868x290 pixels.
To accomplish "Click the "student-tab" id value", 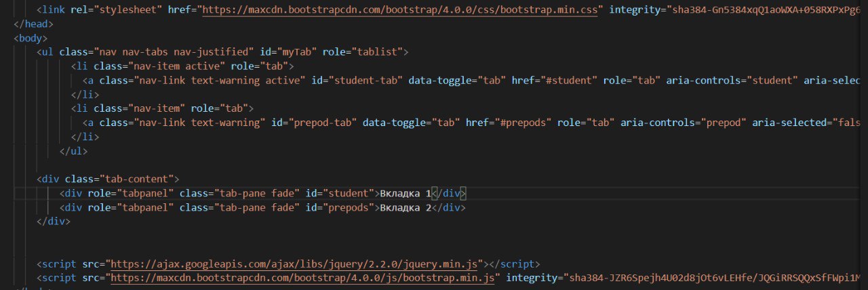I will click(365, 81).
